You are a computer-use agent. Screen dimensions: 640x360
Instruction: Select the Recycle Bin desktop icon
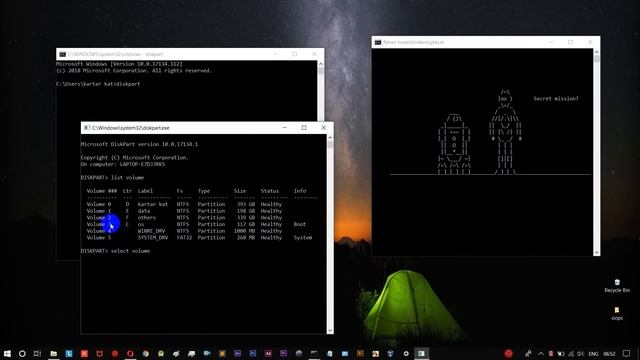(x=617, y=286)
